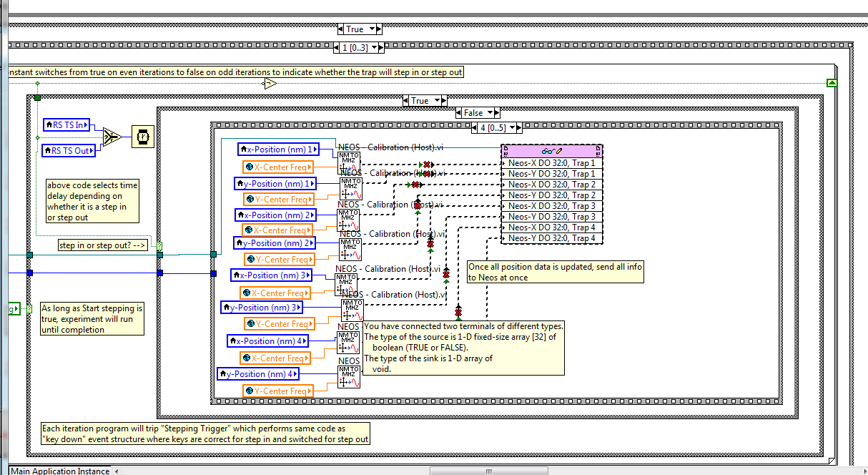868x475 pixels.
Task: Click the '?' case selector beside 'step in or step out?'
Action: [160, 245]
